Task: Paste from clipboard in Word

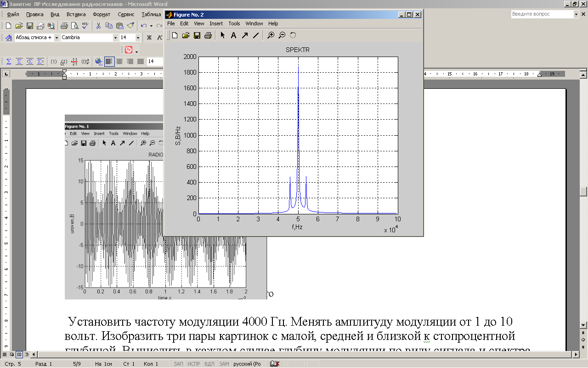Action: point(119,26)
